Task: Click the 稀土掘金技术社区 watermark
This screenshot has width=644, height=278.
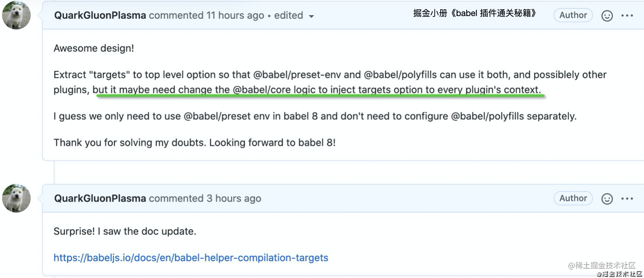Action: (x=602, y=265)
